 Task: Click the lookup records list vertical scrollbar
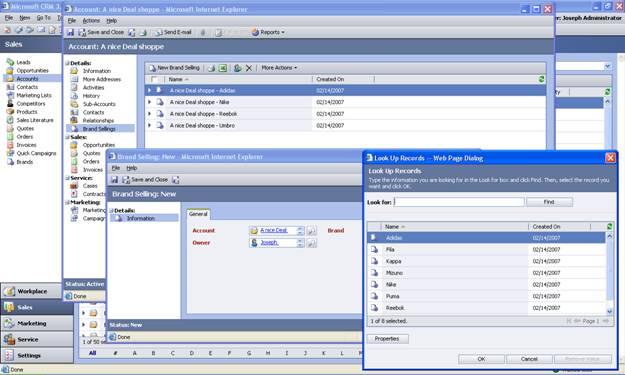pos(609,273)
